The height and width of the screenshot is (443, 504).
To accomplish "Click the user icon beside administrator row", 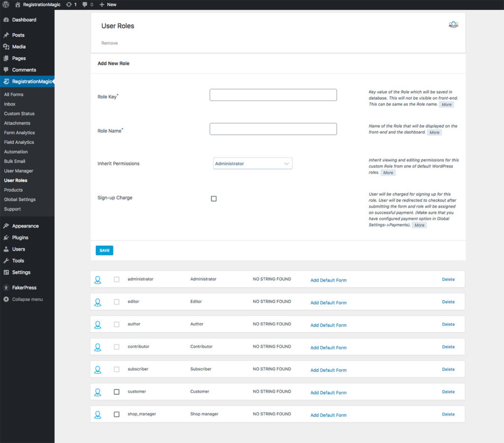I will click(97, 280).
